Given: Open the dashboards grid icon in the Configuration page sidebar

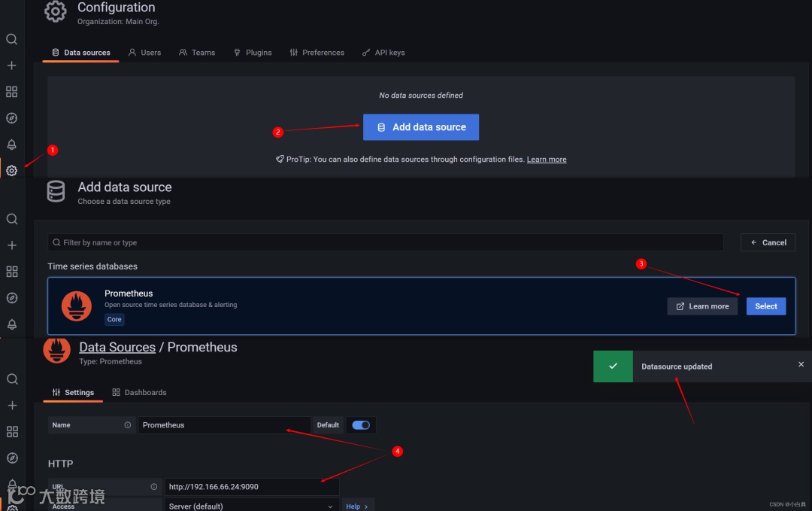Looking at the screenshot, I should pyautogui.click(x=11, y=92).
